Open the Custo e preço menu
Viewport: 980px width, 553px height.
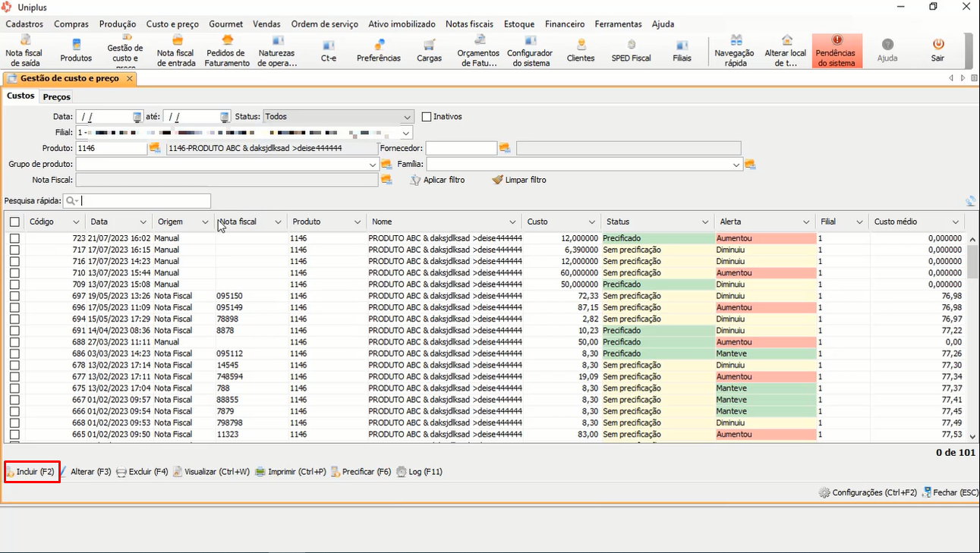(172, 24)
